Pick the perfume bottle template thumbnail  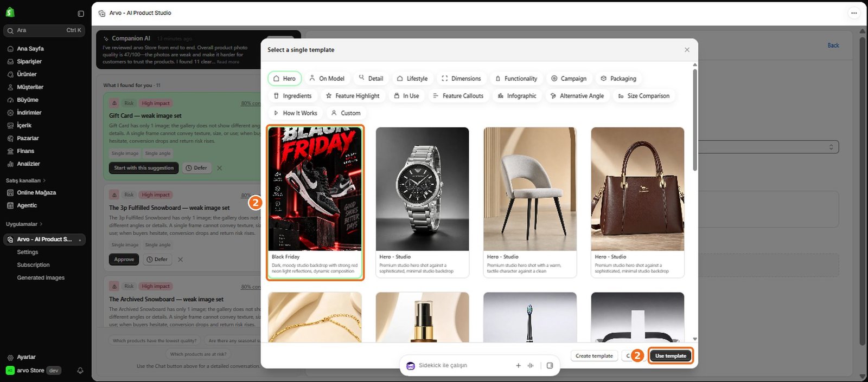[x=422, y=318]
